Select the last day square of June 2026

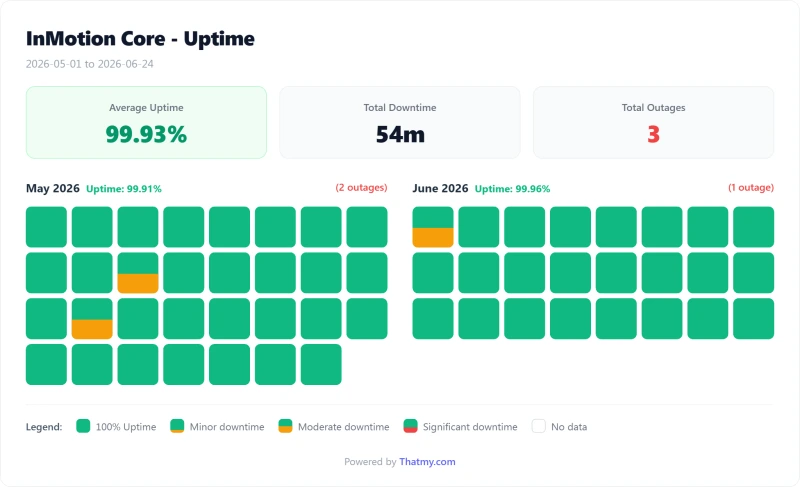(x=754, y=319)
